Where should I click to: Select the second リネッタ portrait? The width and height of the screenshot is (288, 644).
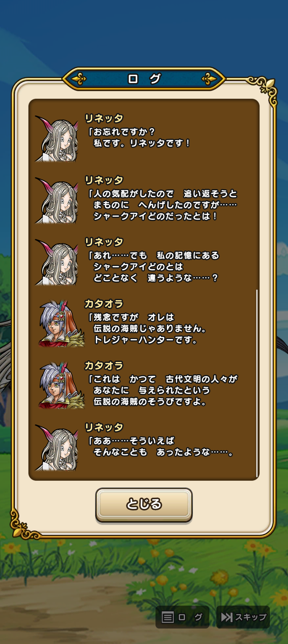tap(57, 200)
